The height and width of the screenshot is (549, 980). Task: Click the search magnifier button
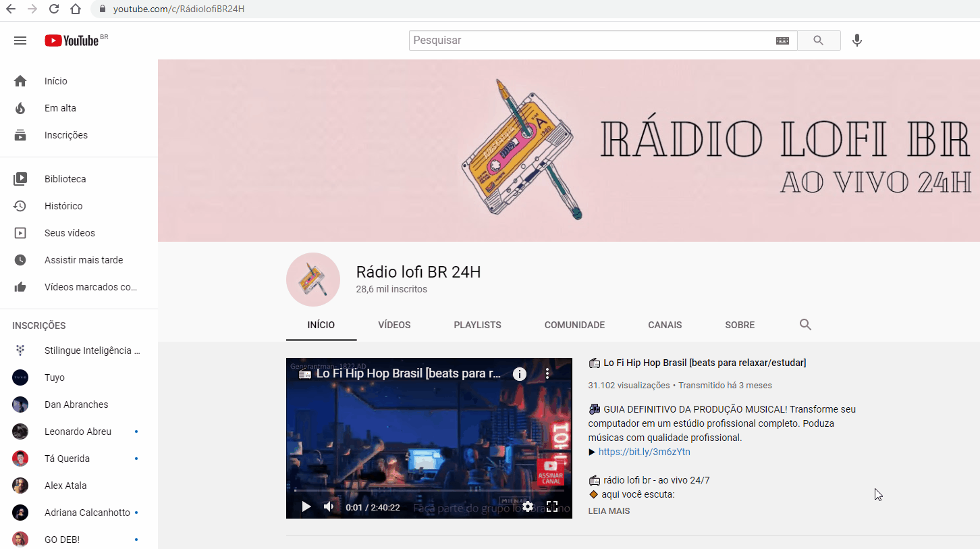818,41
